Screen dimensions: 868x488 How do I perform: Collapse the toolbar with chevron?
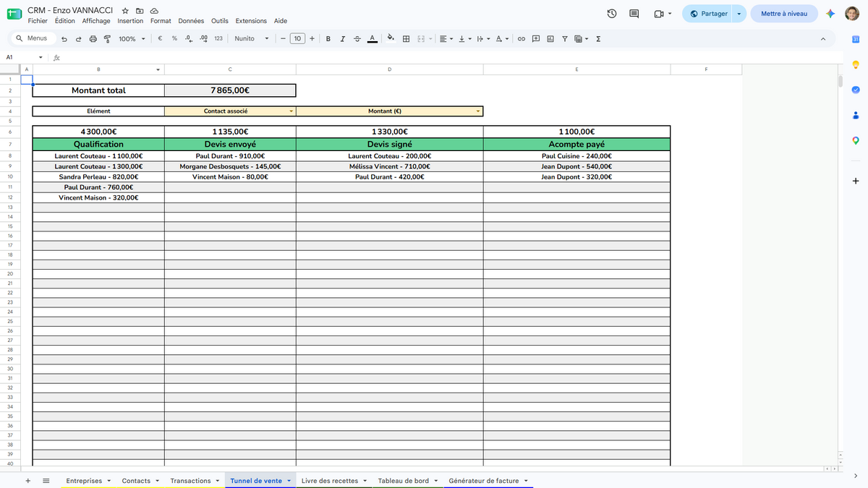(823, 38)
